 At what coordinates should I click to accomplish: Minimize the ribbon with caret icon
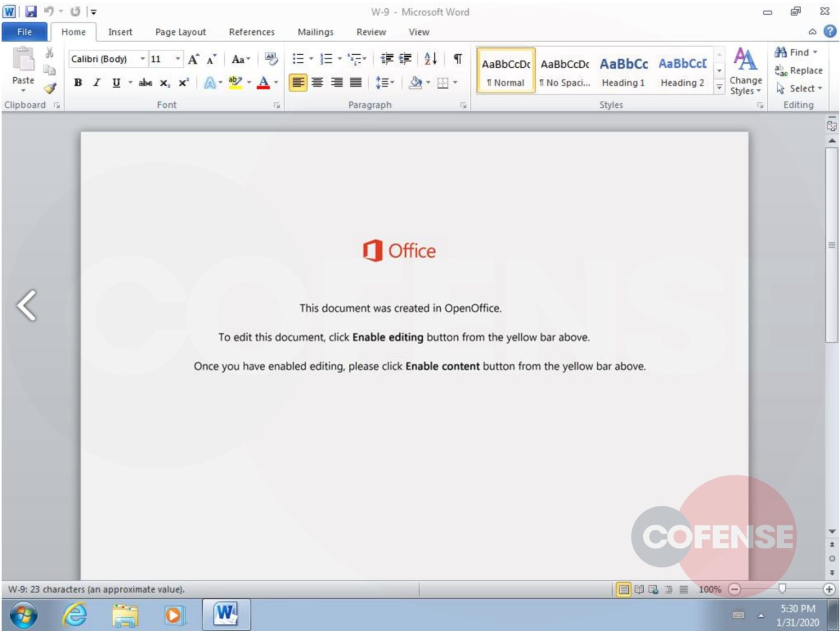pyautogui.click(x=813, y=32)
